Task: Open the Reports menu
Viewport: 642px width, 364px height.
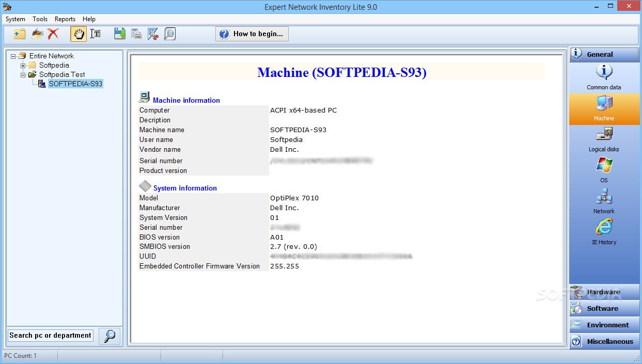Action: [x=65, y=19]
